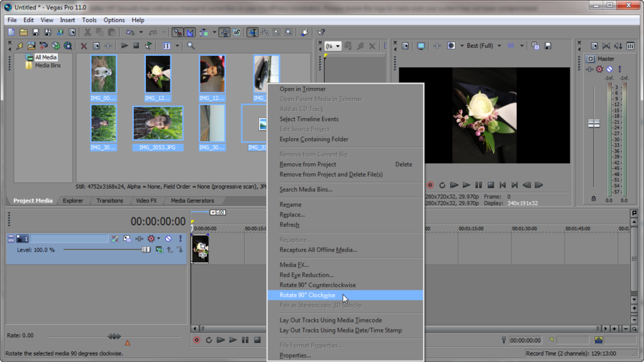Open the Auto Ripple mode dropdown arrow
644x362 pixels.
pyautogui.click(x=214, y=32)
